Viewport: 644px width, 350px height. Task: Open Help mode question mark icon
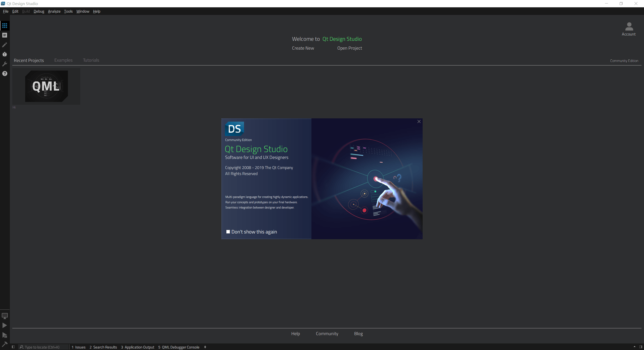point(5,74)
